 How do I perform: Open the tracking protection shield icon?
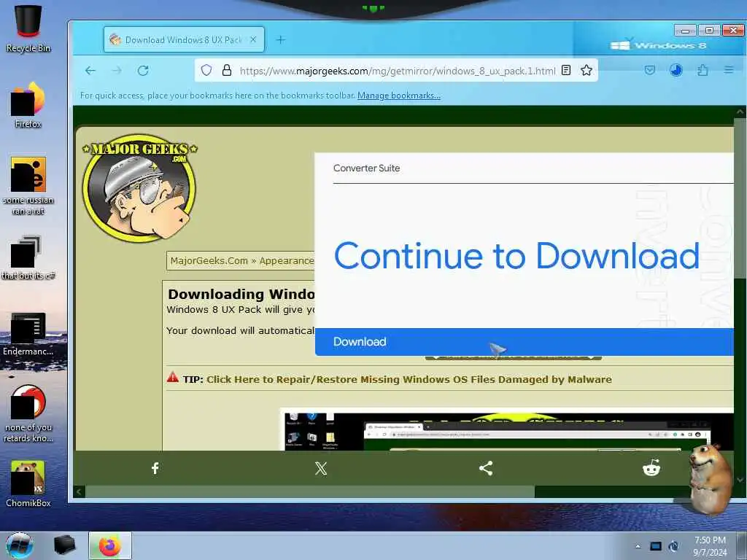click(206, 71)
